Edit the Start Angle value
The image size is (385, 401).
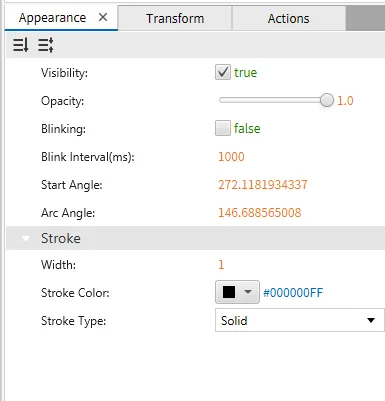tap(263, 185)
